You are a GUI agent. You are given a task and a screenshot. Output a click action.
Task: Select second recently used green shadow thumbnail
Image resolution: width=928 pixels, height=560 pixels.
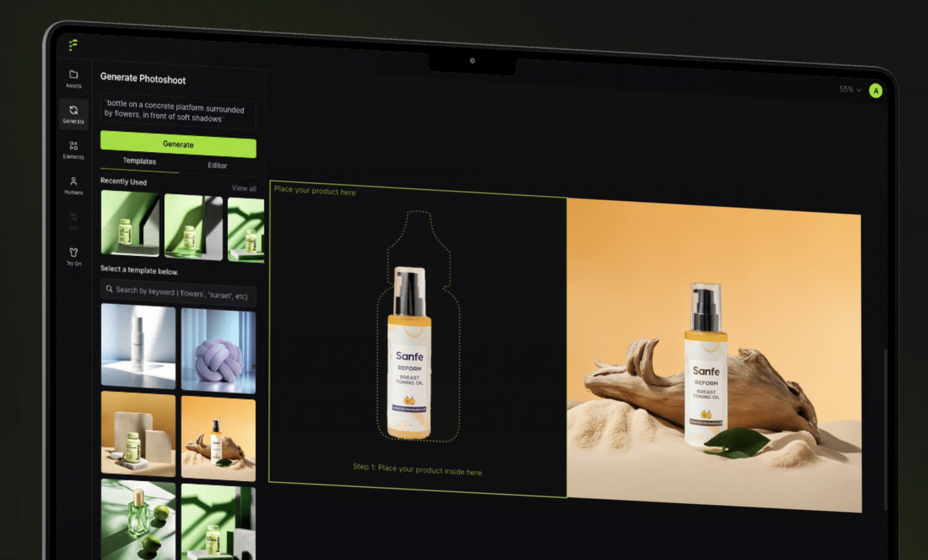193,227
